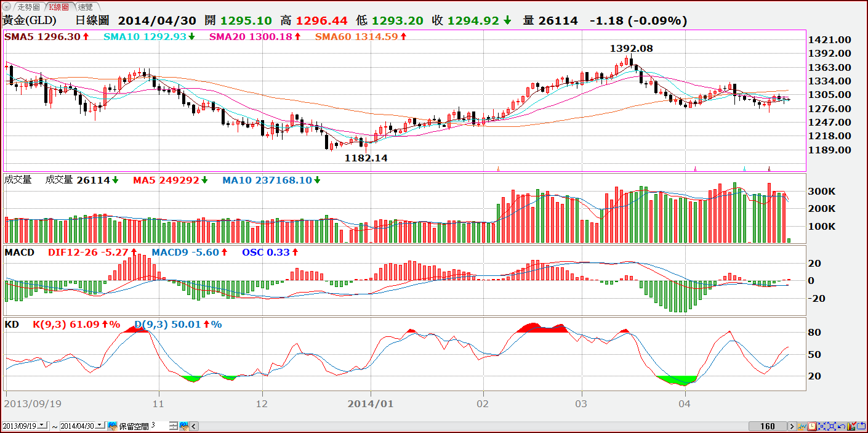The height and width of the screenshot is (433, 868).
Task: Click the change -1.18 (-0.09%) value
Action: (638, 21)
